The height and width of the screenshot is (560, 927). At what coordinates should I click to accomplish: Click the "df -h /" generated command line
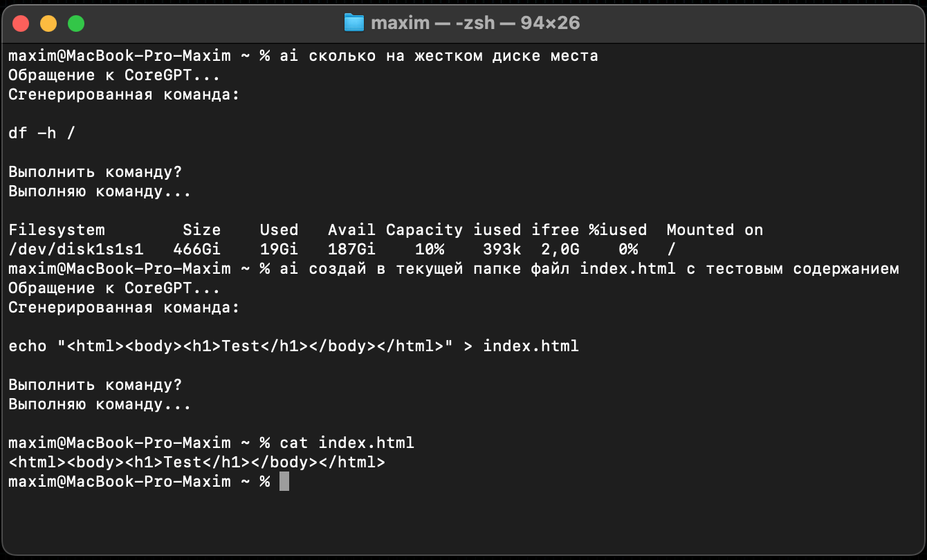(x=42, y=133)
